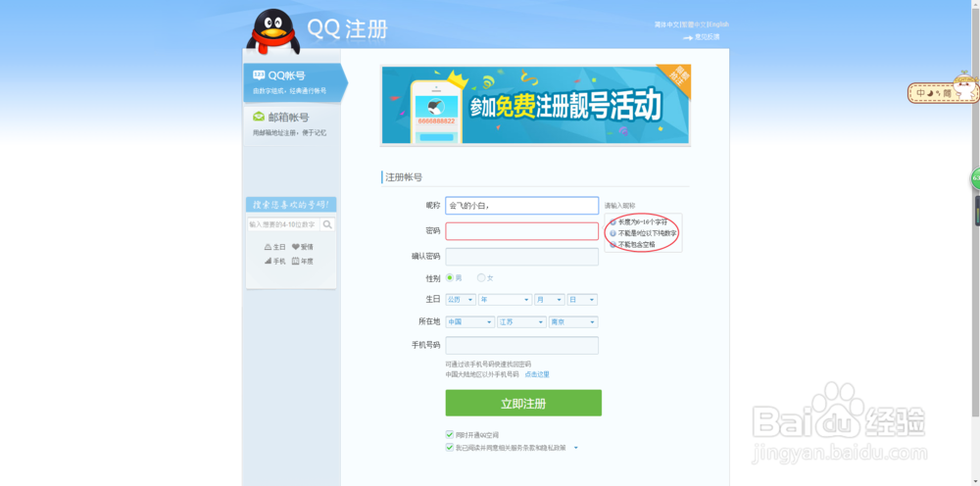Switch to the QQ帐号 registration tab
Image resolution: width=980 pixels, height=486 pixels.
click(x=294, y=82)
